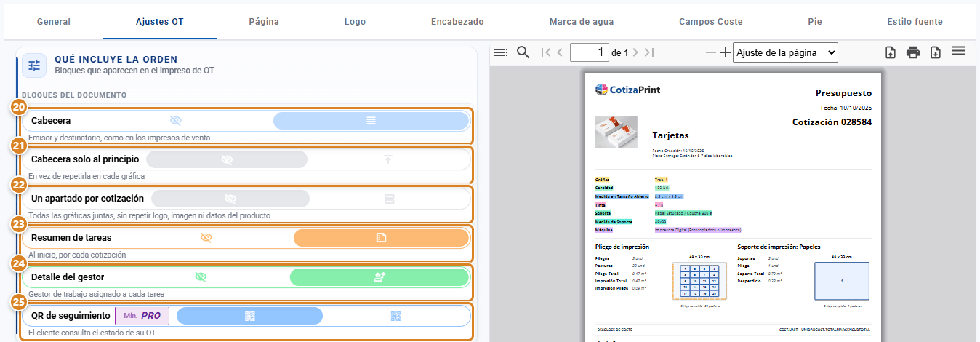Click the 46 x 33 cm imposition grid diagram
The width and height of the screenshot is (980, 342).
698,281
